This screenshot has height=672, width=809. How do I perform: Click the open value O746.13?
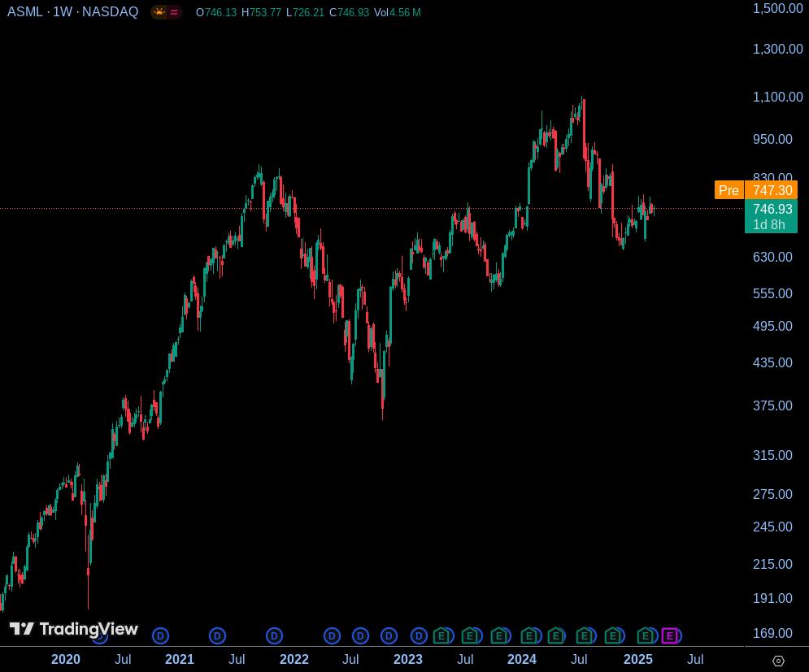216,12
